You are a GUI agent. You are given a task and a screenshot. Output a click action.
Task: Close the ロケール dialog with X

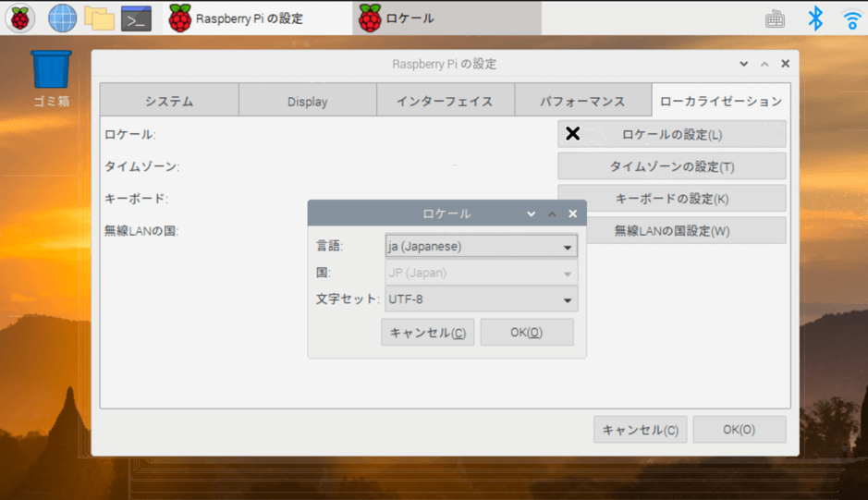[x=572, y=213]
